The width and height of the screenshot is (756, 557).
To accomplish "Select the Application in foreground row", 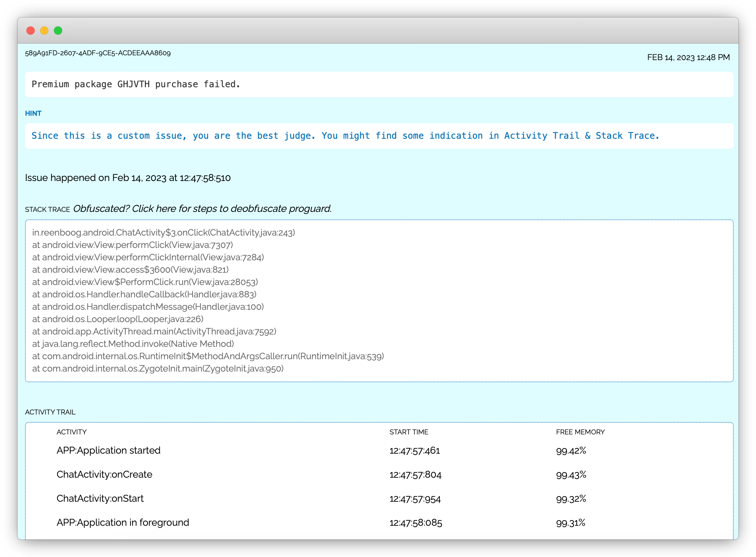I will [123, 522].
